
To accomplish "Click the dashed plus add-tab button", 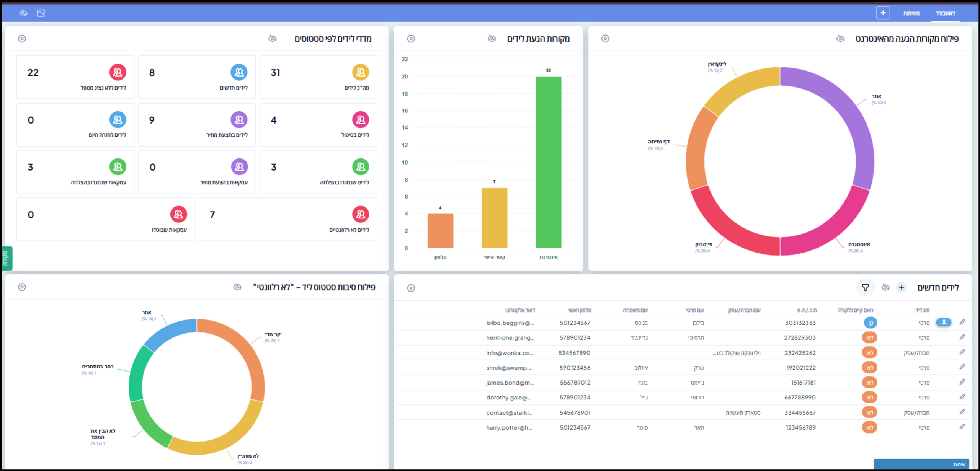I will (x=883, y=13).
